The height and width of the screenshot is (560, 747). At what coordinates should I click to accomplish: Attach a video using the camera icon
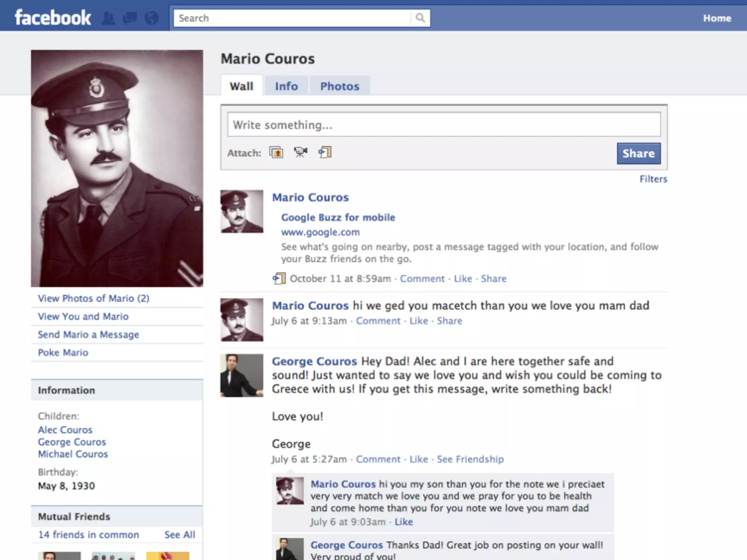tap(301, 152)
